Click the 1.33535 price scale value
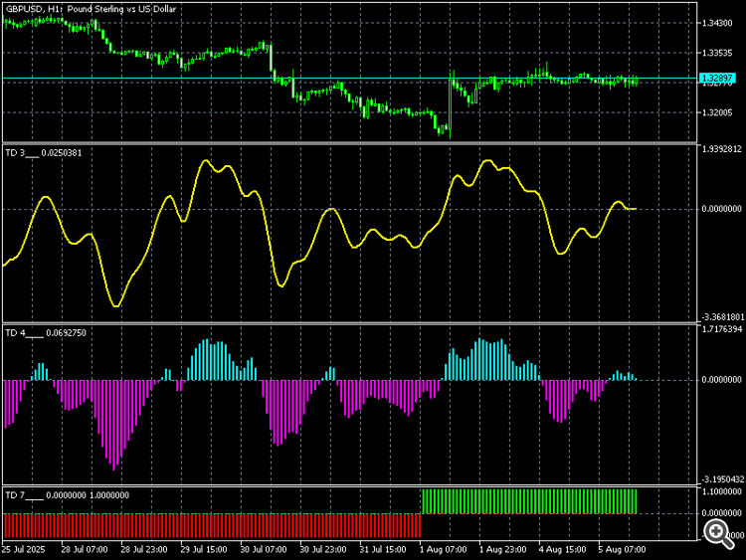The image size is (746, 560). [717, 53]
